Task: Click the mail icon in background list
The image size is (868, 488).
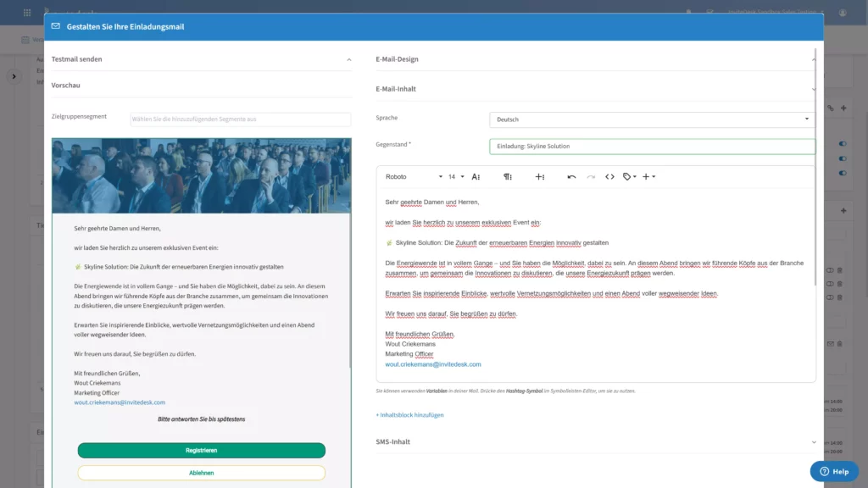Action: [831, 344]
